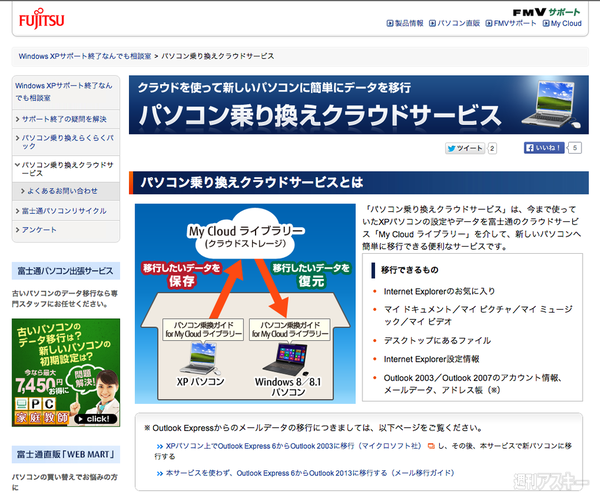Select パソコン乗り換えクラウドサービス sidebar item

pyautogui.click(x=68, y=169)
